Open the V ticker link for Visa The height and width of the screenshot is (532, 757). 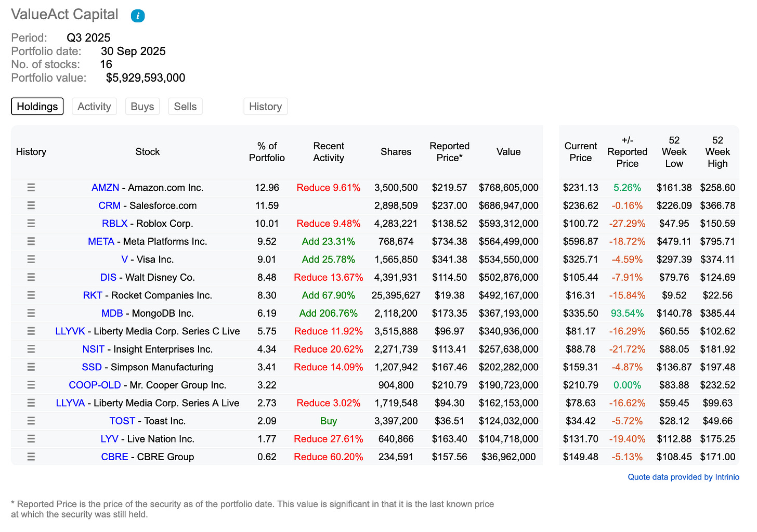click(125, 259)
